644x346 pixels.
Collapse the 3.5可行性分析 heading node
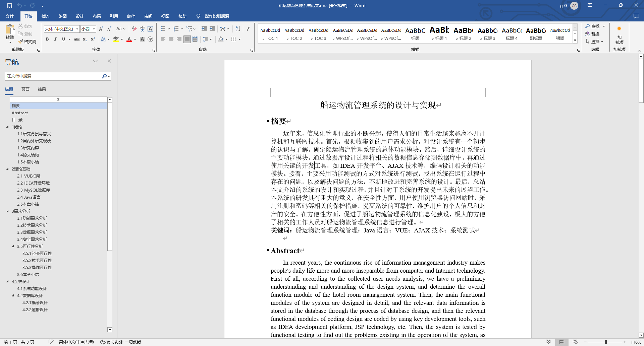coord(13,246)
